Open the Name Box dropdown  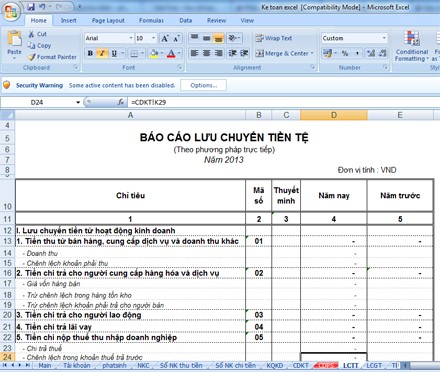tap(78, 102)
